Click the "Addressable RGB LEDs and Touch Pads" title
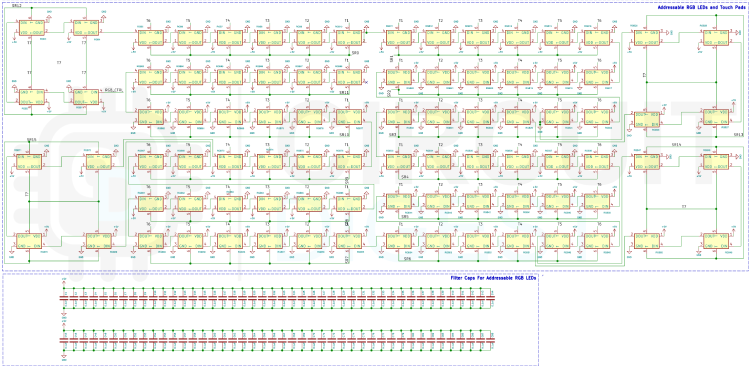750x368 pixels. click(x=702, y=8)
